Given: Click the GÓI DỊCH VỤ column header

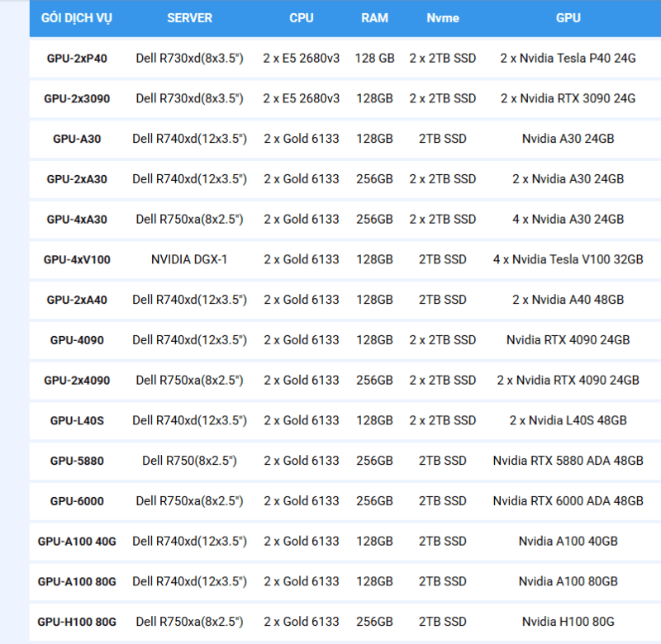Looking at the screenshot, I should click(x=77, y=18).
